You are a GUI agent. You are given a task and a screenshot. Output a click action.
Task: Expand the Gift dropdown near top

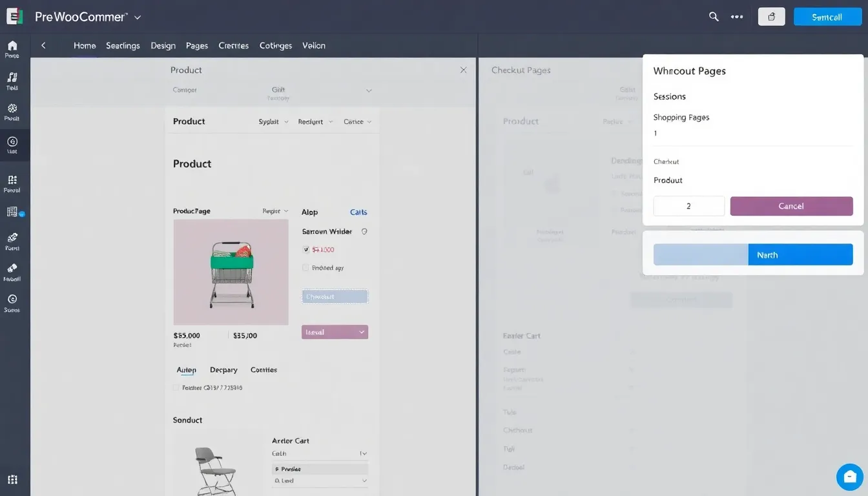pos(368,90)
